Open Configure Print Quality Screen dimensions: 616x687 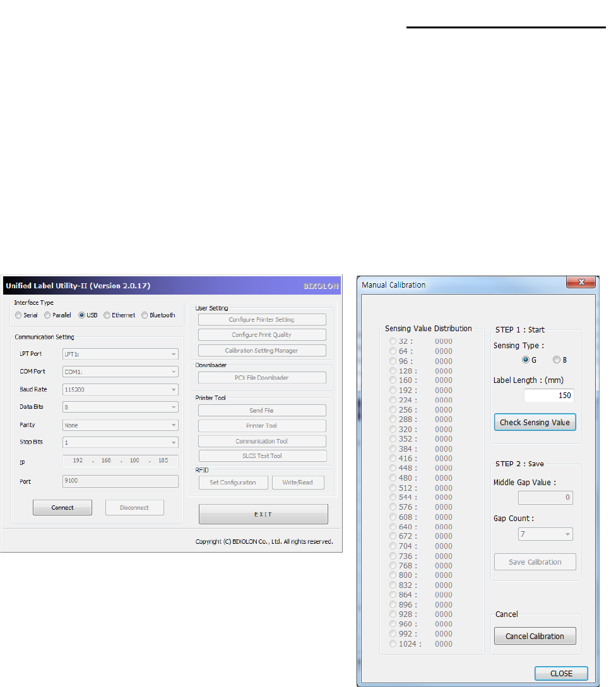pos(262,335)
